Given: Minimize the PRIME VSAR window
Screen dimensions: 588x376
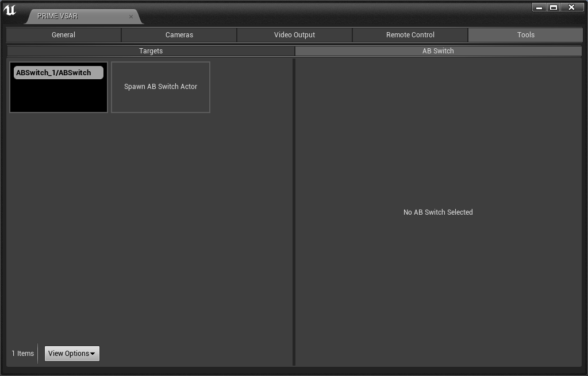Looking at the screenshot, I should coord(539,7).
